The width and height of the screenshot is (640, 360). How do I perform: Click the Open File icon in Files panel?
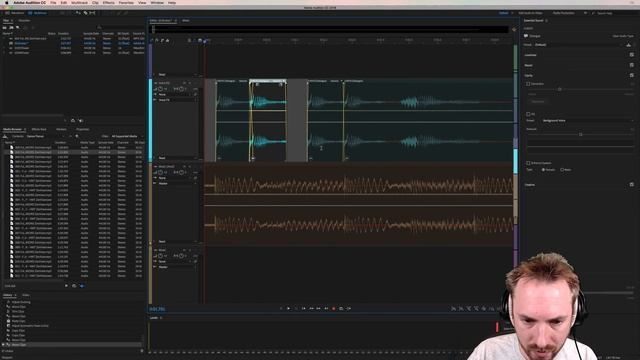pos(4,27)
